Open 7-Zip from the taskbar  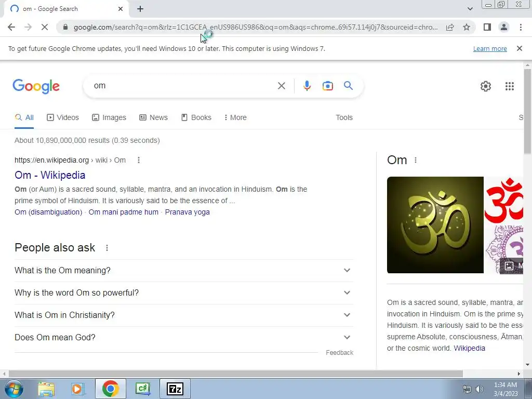click(175, 389)
